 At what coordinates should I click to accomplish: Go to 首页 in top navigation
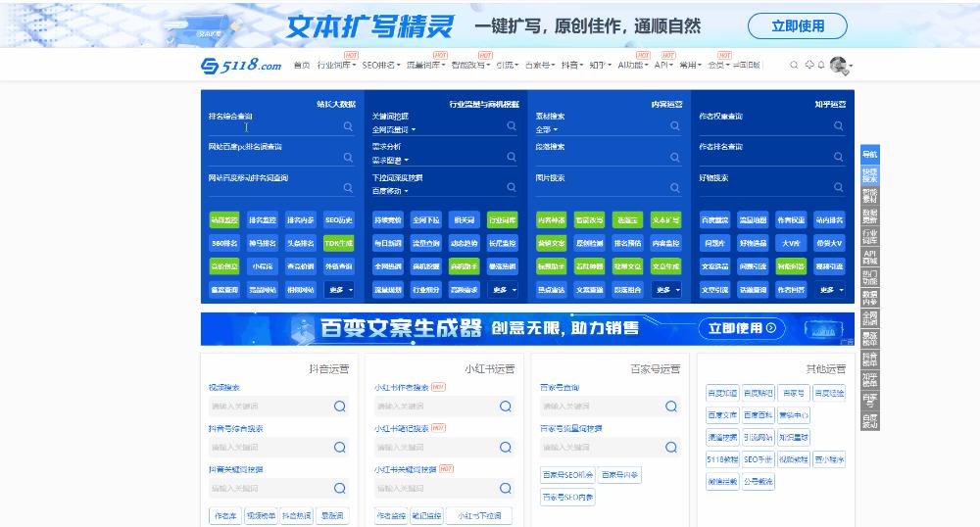pos(302,65)
